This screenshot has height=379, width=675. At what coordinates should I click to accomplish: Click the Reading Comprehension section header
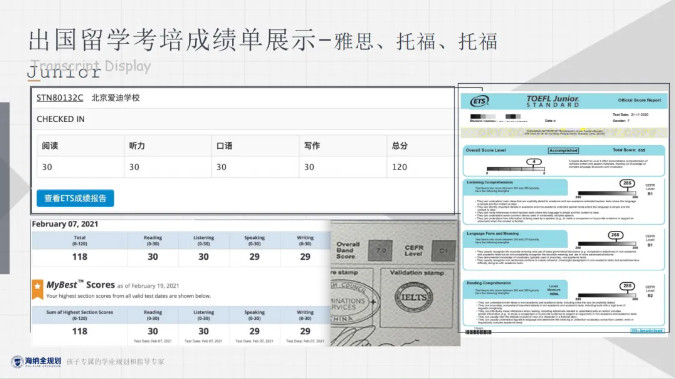tap(489, 283)
